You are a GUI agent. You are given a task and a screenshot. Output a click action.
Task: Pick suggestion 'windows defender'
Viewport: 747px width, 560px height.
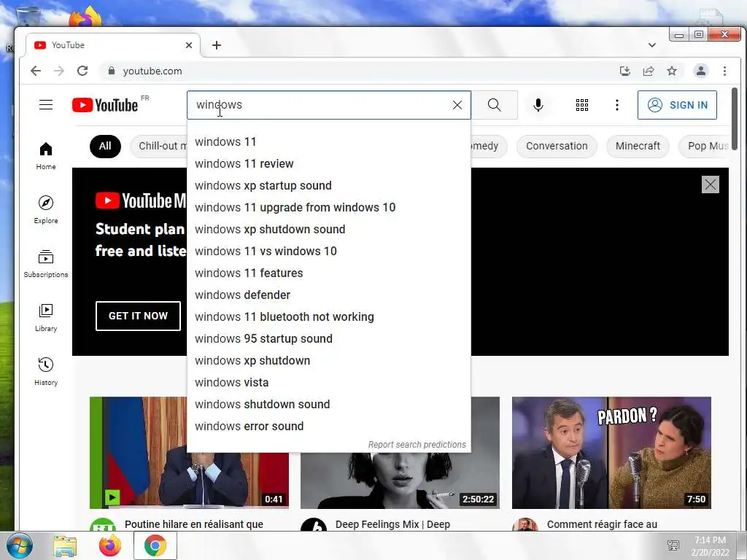pyautogui.click(x=329, y=295)
